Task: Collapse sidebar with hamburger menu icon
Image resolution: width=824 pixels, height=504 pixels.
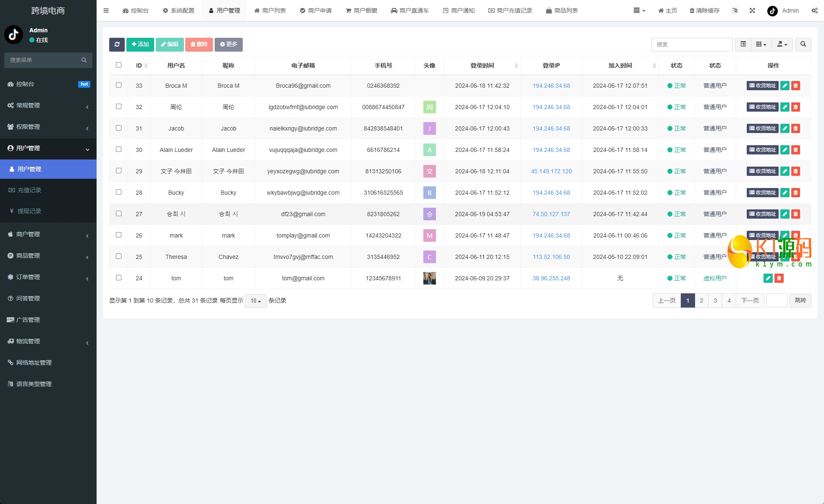Action: coord(106,10)
